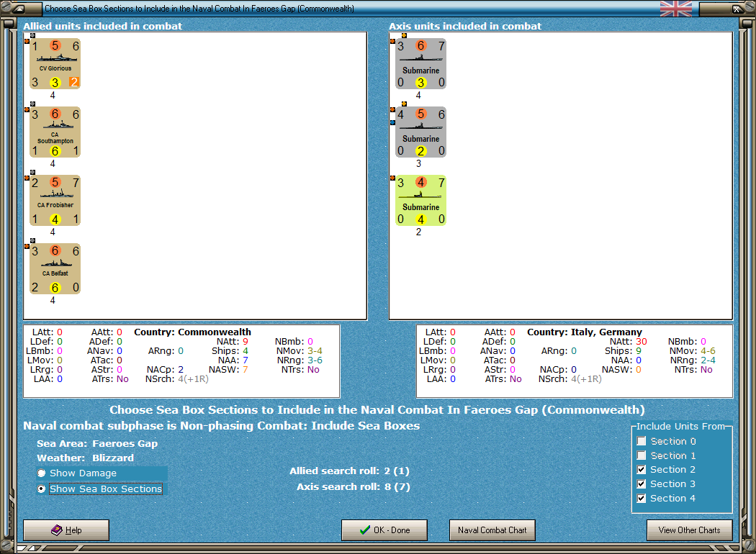Click the British flag icon in title bar
The height and width of the screenshot is (554, 756).
pos(675,8)
